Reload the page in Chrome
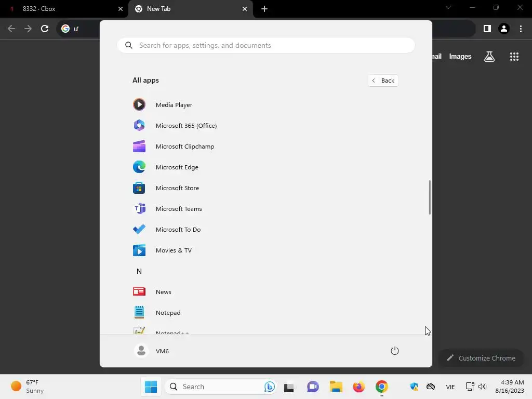 point(45,29)
